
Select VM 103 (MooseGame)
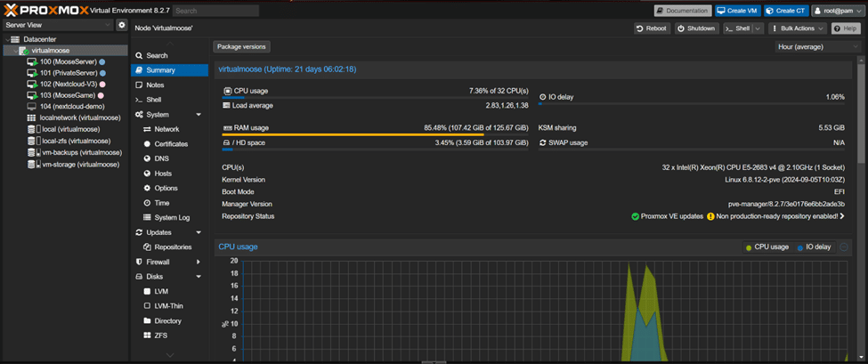(x=68, y=96)
